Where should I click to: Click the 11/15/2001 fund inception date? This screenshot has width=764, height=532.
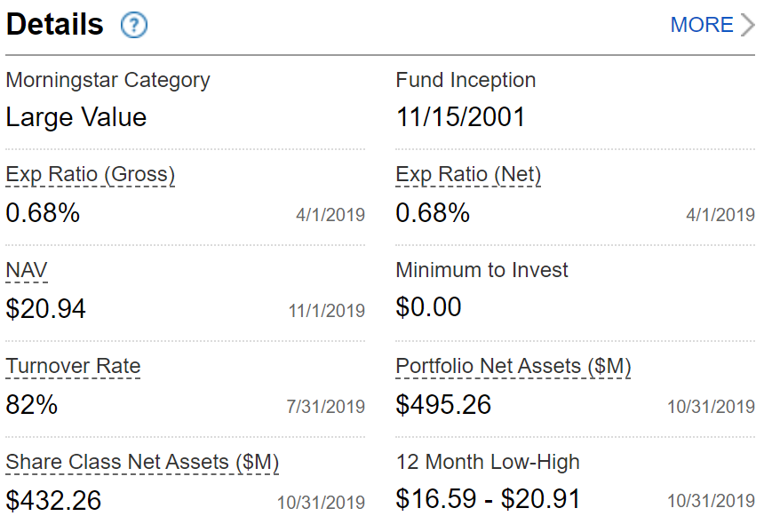point(460,117)
